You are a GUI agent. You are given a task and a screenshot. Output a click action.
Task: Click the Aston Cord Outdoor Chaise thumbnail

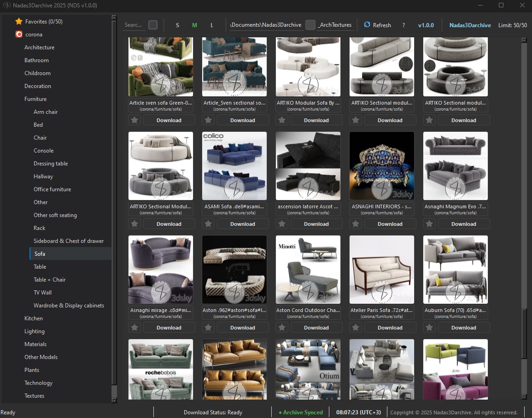[x=308, y=270]
